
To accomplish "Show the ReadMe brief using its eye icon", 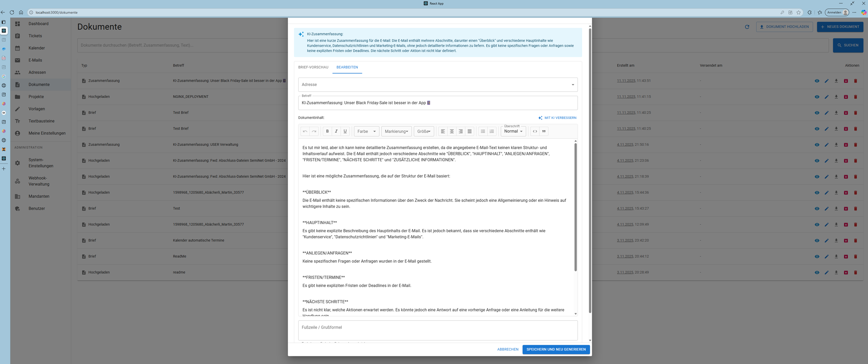I will click(817, 256).
